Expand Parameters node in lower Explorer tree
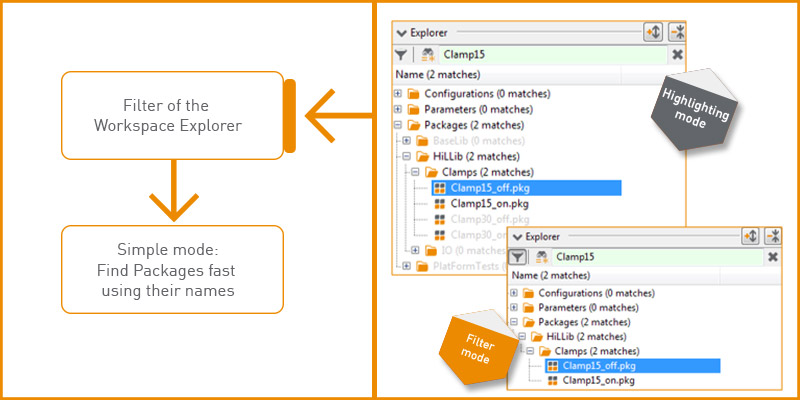The height and width of the screenshot is (400, 800). click(x=514, y=307)
